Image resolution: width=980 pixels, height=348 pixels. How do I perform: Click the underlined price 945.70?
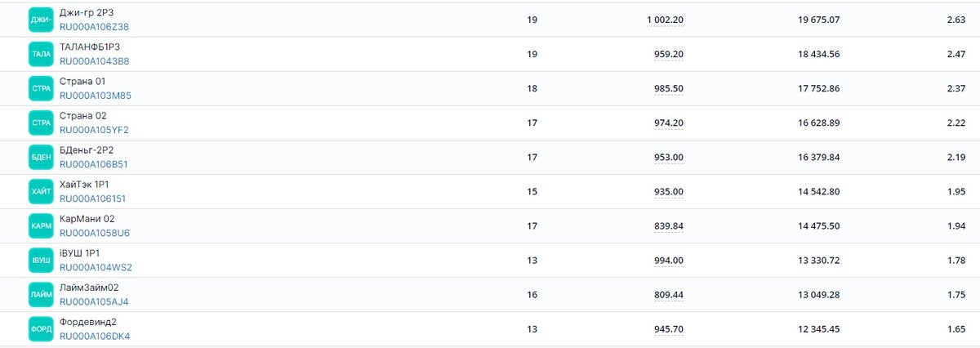[669, 328]
